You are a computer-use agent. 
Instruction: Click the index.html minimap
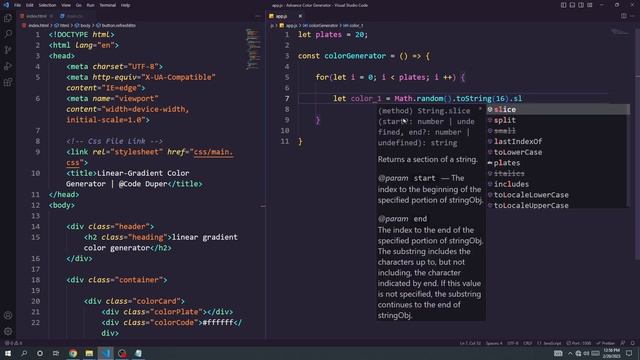(253, 49)
